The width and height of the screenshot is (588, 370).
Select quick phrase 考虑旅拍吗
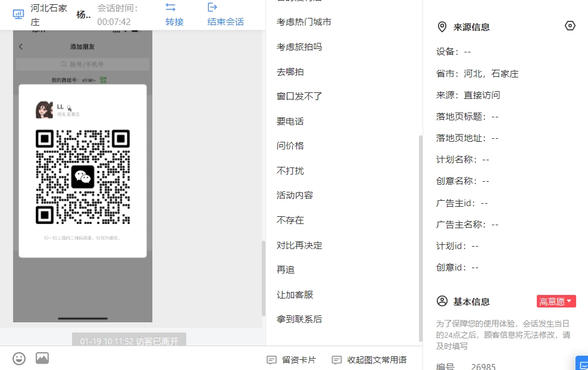[x=299, y=47]
